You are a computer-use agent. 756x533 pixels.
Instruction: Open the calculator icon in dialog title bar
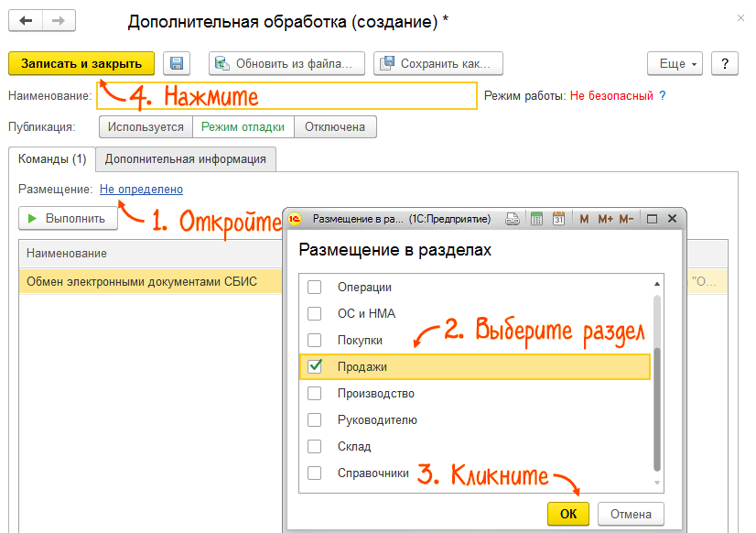click(536, 219)
